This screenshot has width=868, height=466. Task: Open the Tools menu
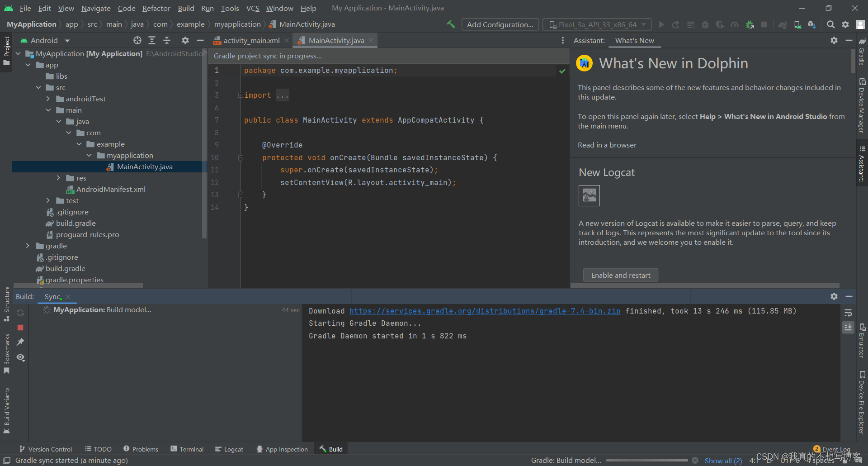click(230, 8)
